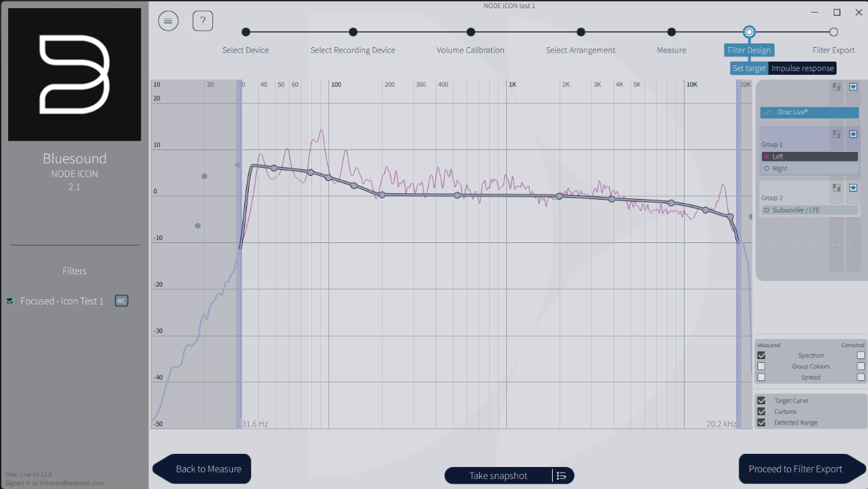Click the chart icon above Group 1
The image size is (868, 489).
836,134
